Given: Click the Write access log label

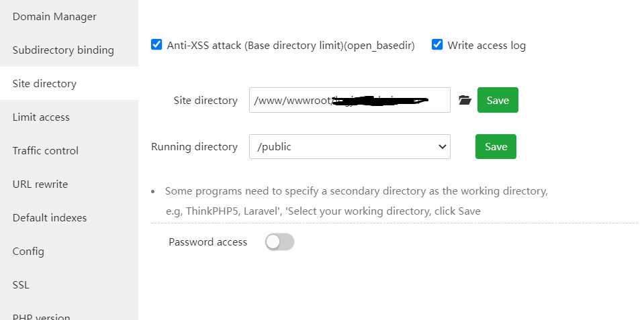Looking at the screenshot, I should [486, 45].
